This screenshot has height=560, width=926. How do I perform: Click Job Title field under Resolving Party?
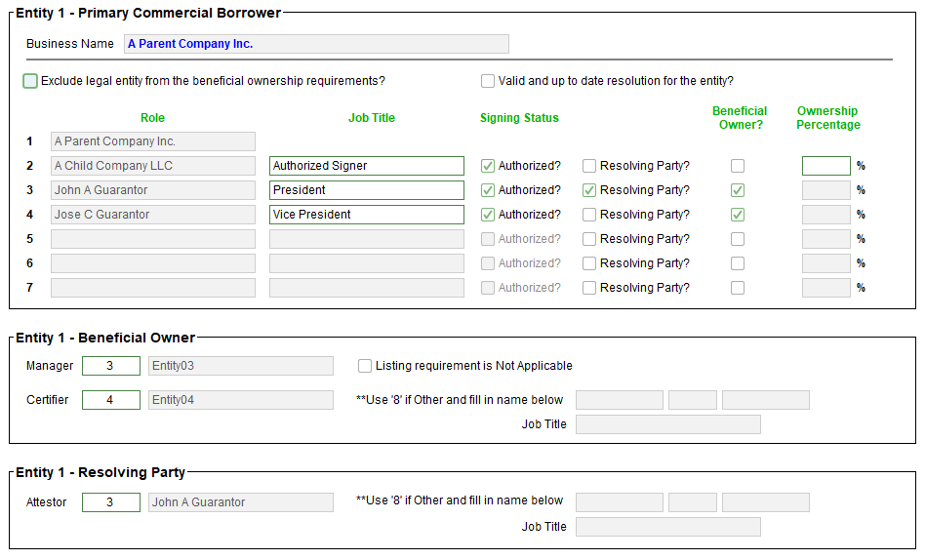coord(667,527)
